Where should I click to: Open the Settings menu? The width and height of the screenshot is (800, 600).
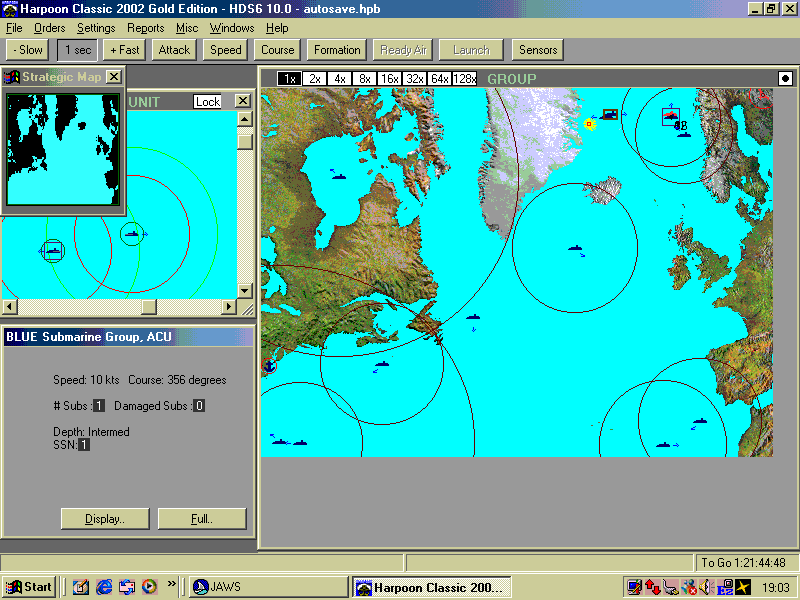[x=96, y=28]
